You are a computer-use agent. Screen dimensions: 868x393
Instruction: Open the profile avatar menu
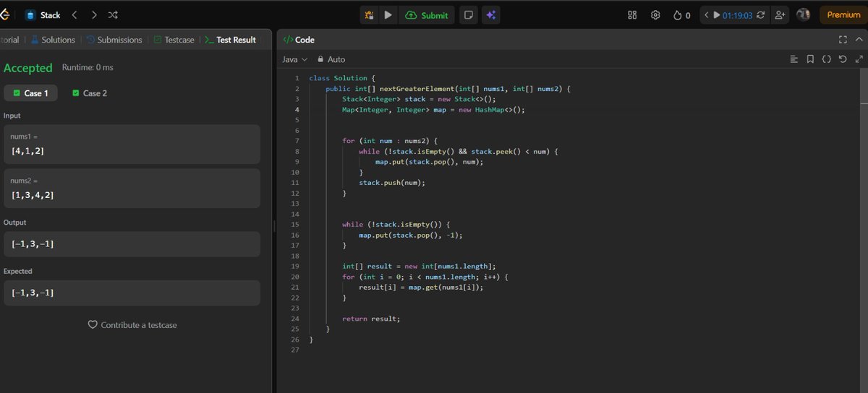pyautogui.click(x=803, y=15)
